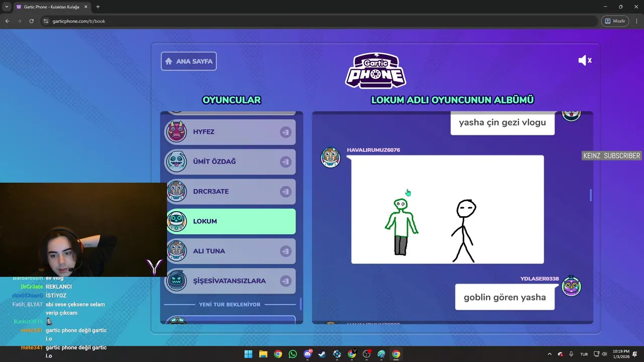Click the kick icon next to HYFEZ
Screen dimensions: 644x362
point(285,132)
